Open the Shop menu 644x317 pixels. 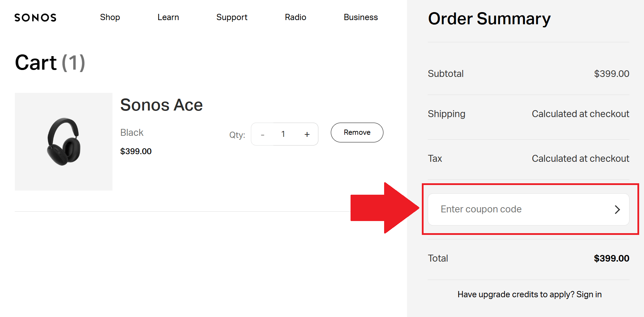point(110,17)
